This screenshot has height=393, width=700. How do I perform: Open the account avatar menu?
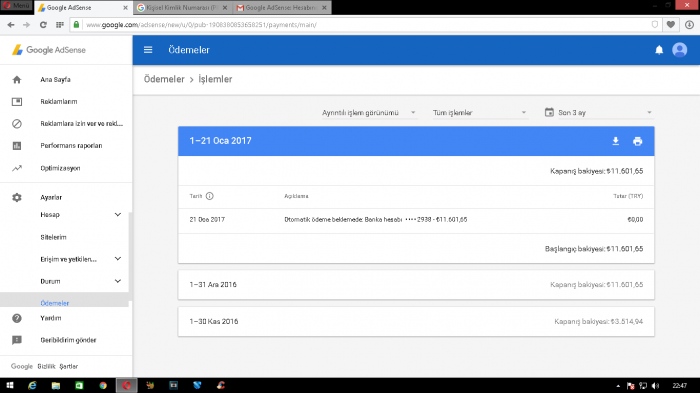(679, 50)
